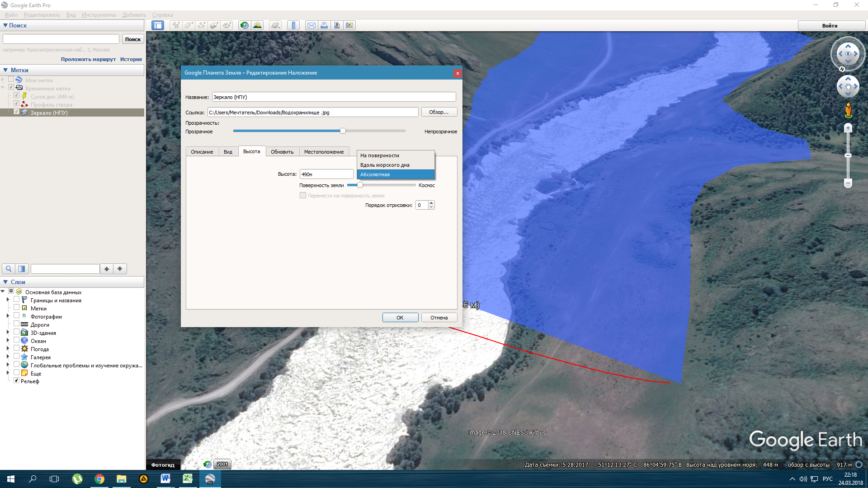
Task: Enable the 3D-здания layer checkbox
Action: pos(17,332)
